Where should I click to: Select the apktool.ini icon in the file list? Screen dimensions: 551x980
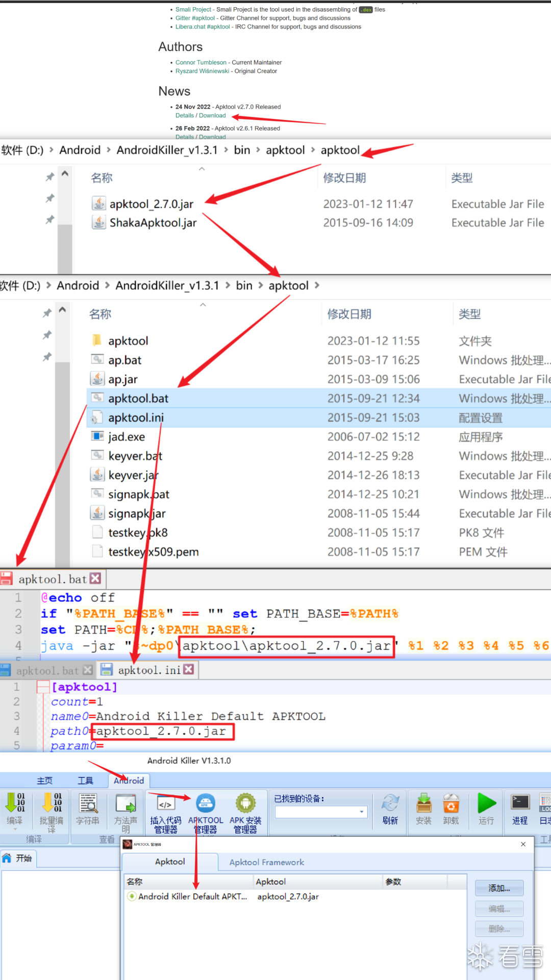[x=97, y=418]
